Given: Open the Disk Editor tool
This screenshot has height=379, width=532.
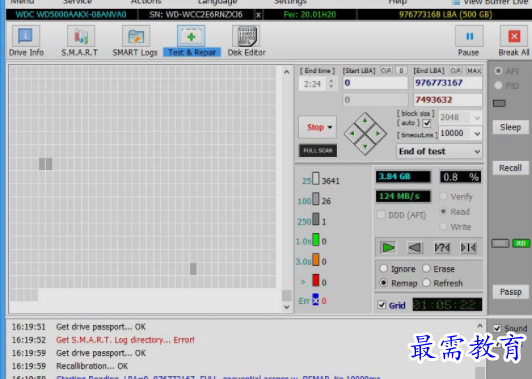Looking at the screenshot, I should [x=246, y=41].
